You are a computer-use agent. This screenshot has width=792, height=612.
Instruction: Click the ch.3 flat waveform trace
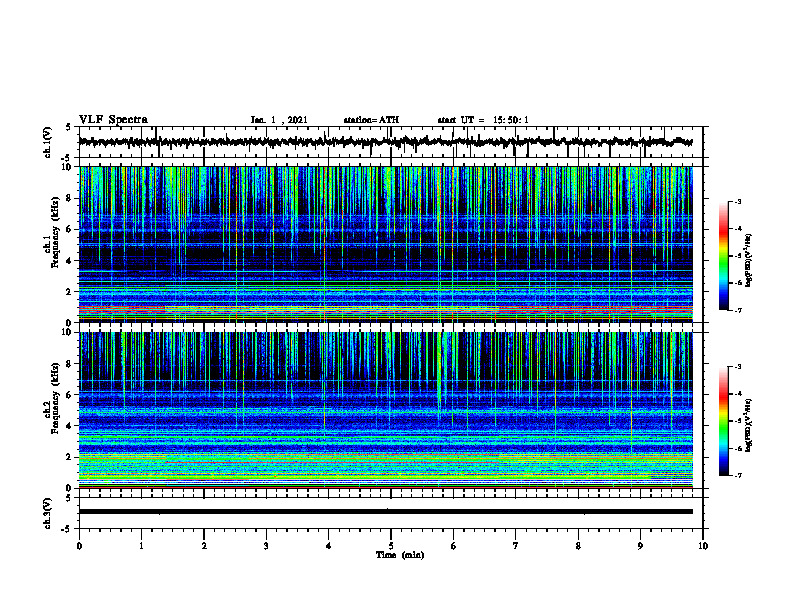(x=386, y=512)
